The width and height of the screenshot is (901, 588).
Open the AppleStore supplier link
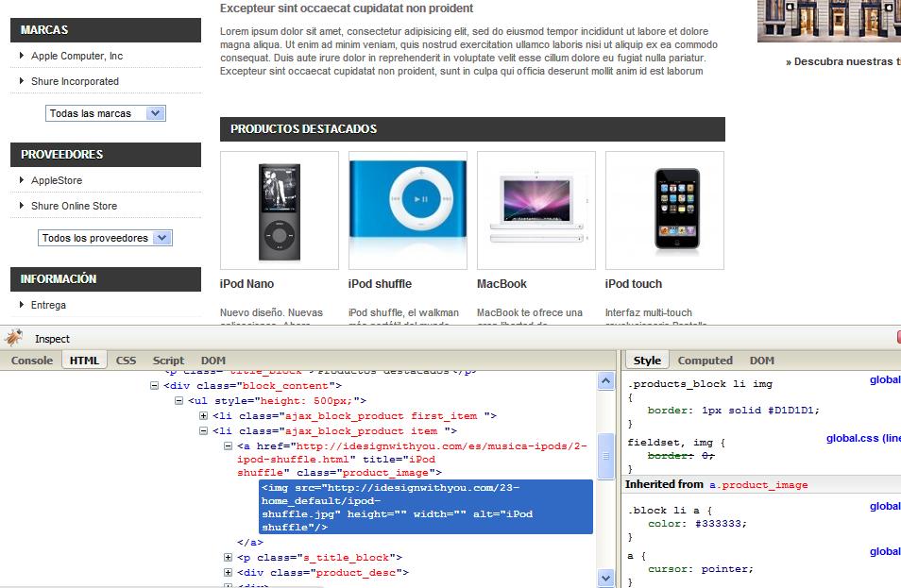tap(57, 180)
